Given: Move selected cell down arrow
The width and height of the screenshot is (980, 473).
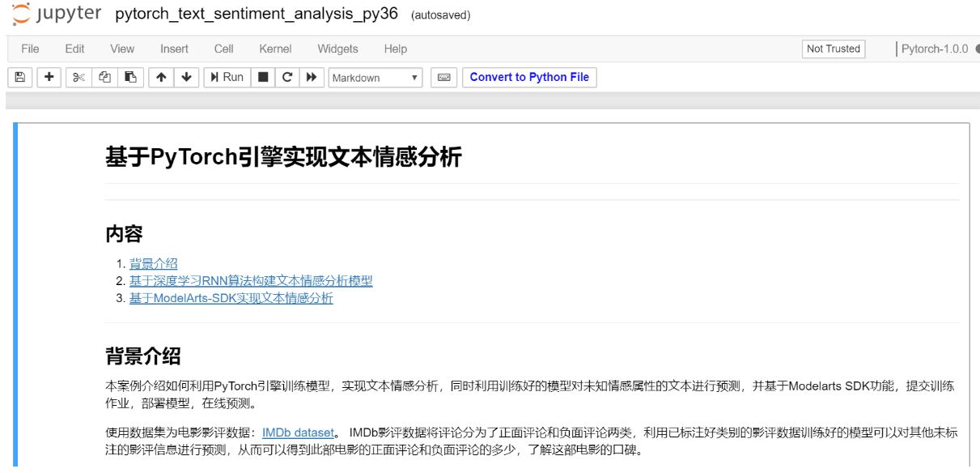Looking at the screenshot, I should point(187,77).
